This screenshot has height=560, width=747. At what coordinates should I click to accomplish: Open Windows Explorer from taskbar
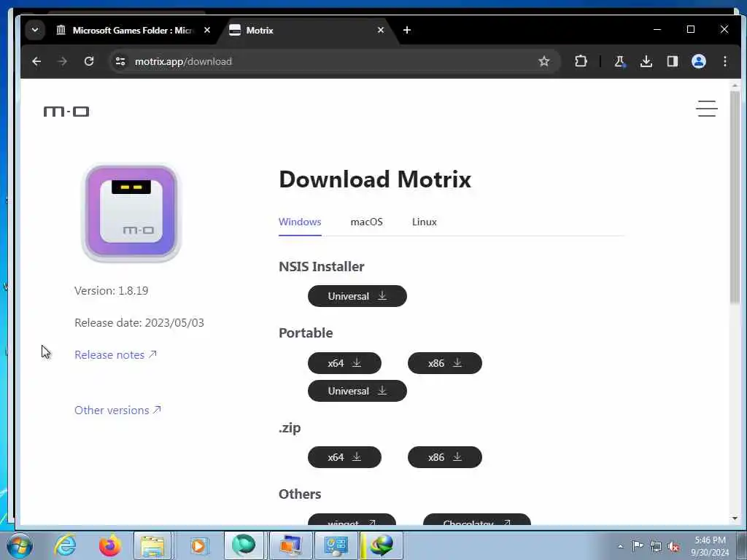(x=152, y=545)
